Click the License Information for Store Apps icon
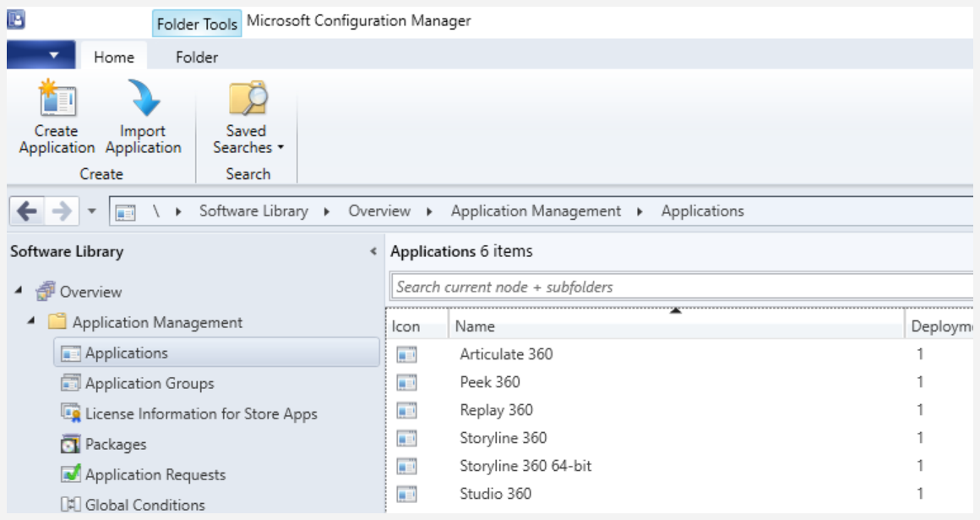 [x=71, y=413]
